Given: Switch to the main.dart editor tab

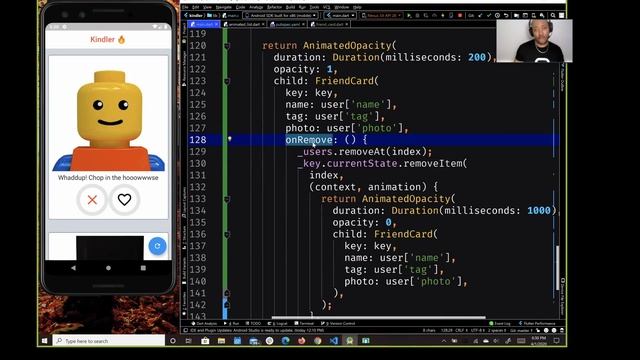Looking at the screenshot, I should (x=204, y=24).
